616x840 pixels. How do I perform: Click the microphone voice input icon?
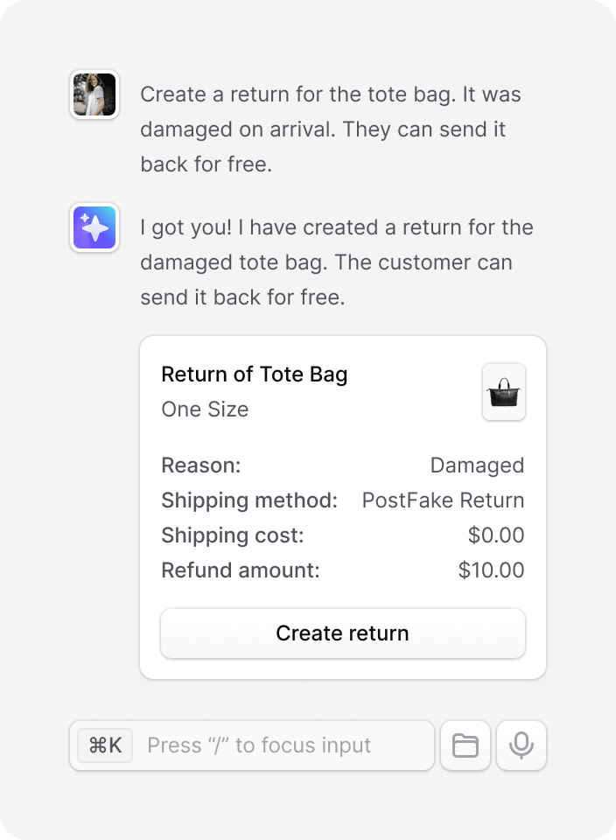click(521, 745)
